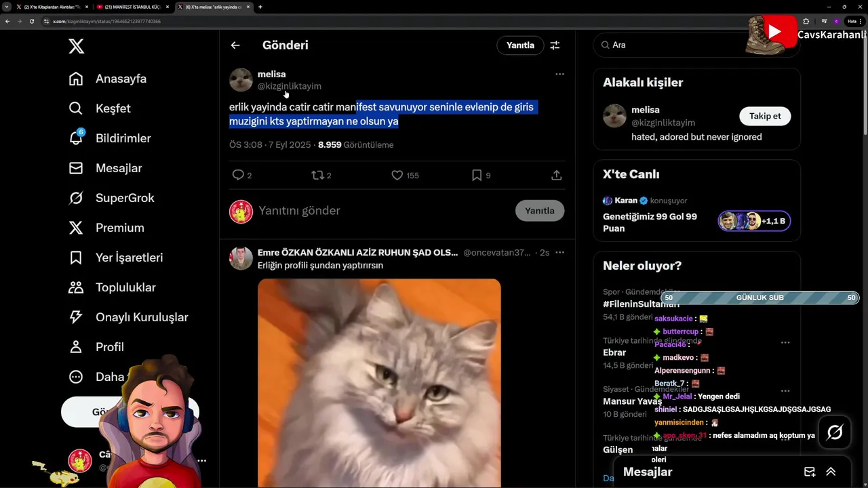This screenshot has height=488, width=868.
Task: Open Bildirimler notifications
Action: pyautogui.click(x=110, y=138)
